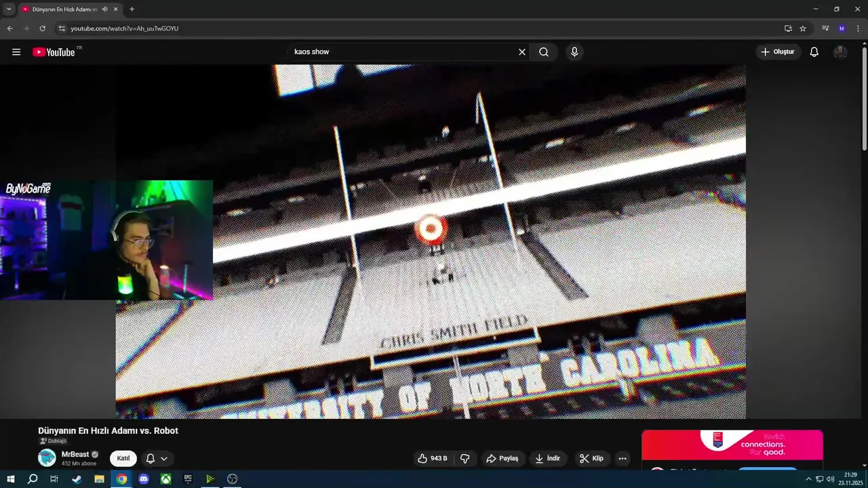
Task: Mute the tab via speaker icon
Action: (x=104, y=9)
